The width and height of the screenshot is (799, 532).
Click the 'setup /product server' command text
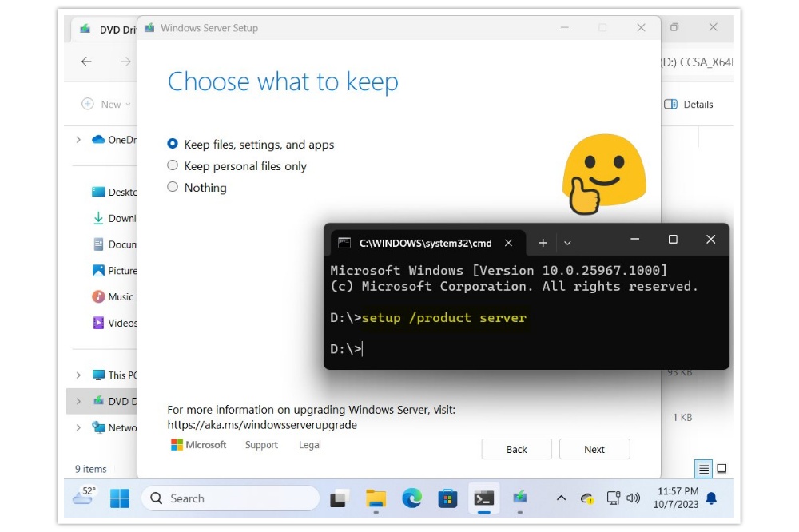(x=443, y=317)
